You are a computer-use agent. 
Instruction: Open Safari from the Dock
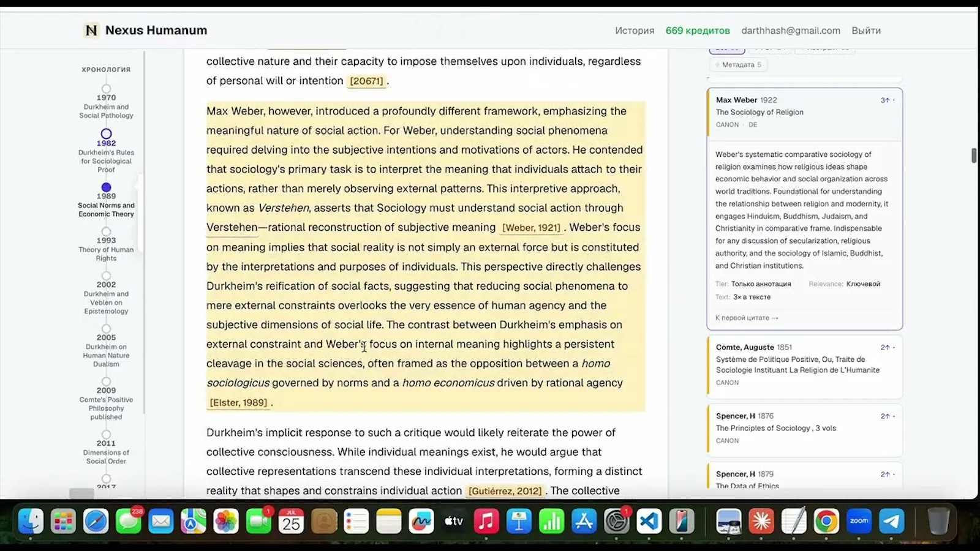(x=96, y=522)
